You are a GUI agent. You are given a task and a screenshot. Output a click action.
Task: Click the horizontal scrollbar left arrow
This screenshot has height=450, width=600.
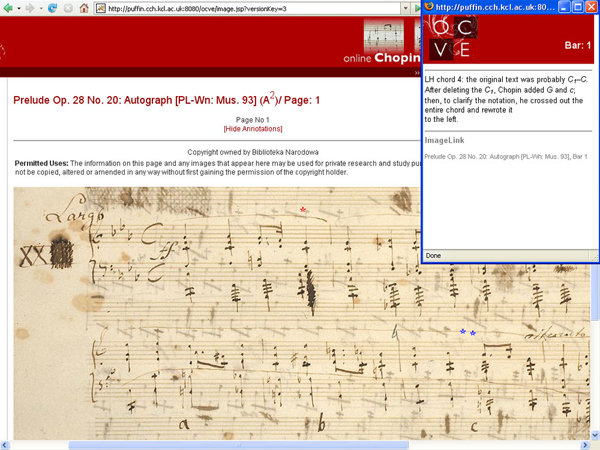6,445
